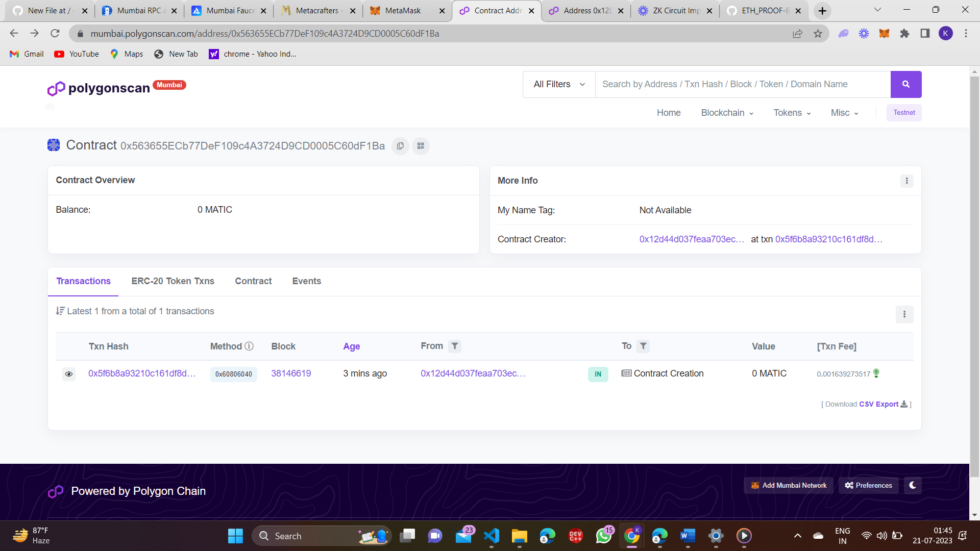The width and height of the screenshot is (980, 551).
Task: Click the purple search magnifier button
Action: 905,84
